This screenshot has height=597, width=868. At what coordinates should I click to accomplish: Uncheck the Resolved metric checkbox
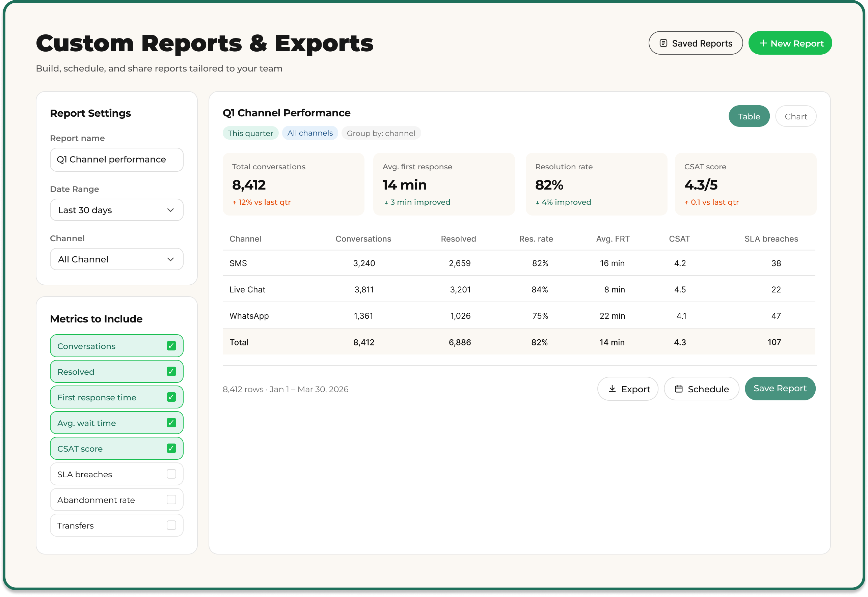coord(171,372)
